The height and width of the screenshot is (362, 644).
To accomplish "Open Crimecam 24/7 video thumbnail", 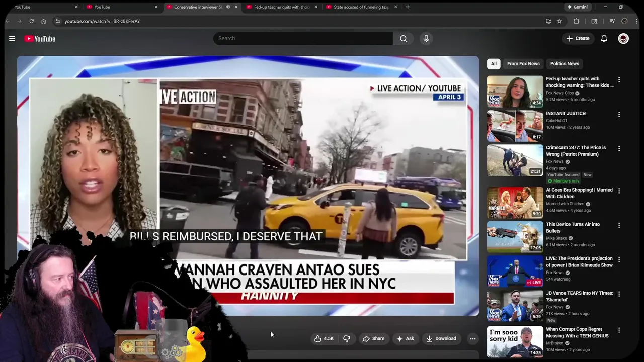I will pyautogui.click(x=515, y=160).
